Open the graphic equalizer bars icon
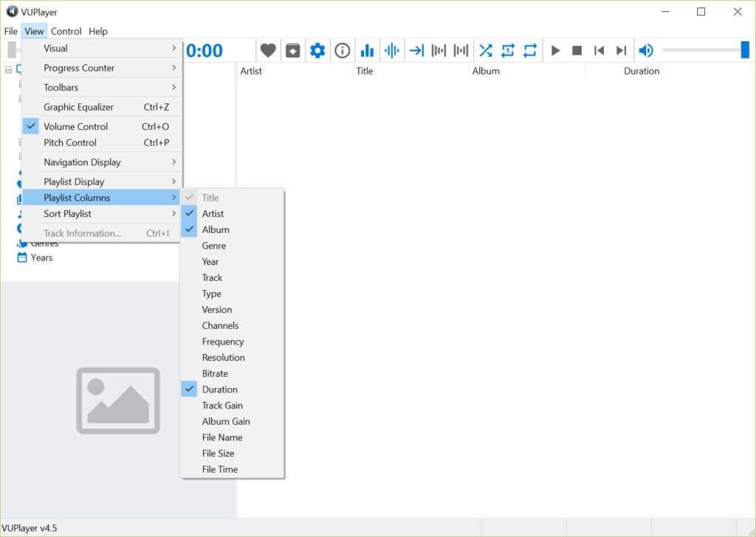The height and width of the screenshot is (537, 756). pos(367,50)
